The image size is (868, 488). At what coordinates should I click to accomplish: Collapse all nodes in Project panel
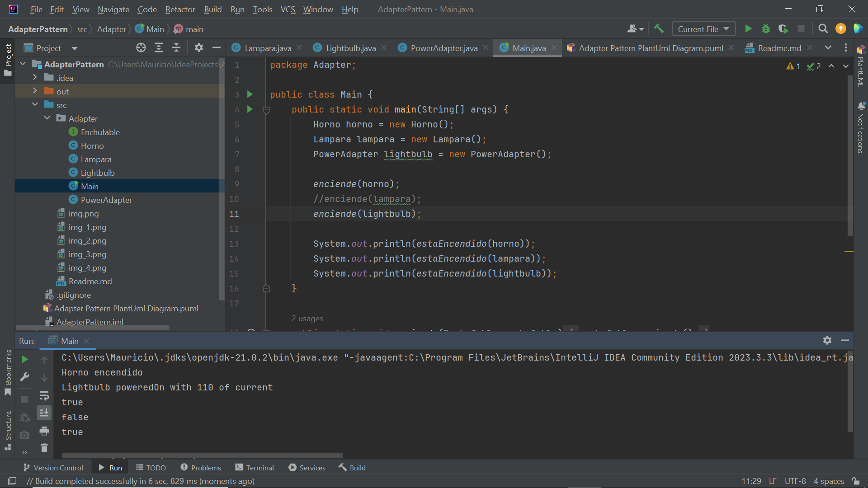point(176,48)
